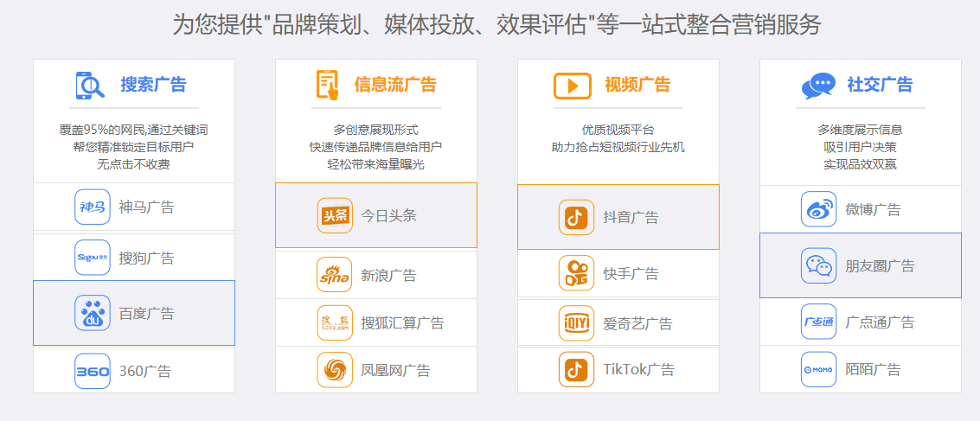Click the 搜索广告 column heading
Screen dimensions: 980x421
[153, 85]
